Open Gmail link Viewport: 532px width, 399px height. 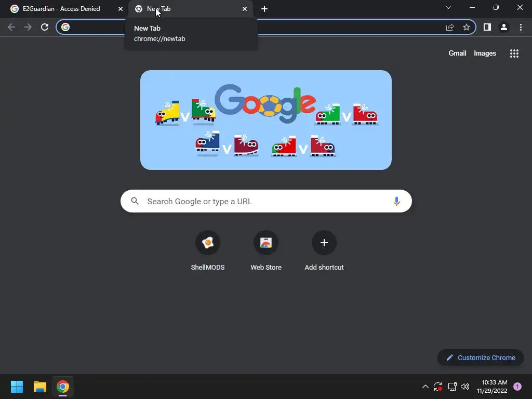(457, 54)
